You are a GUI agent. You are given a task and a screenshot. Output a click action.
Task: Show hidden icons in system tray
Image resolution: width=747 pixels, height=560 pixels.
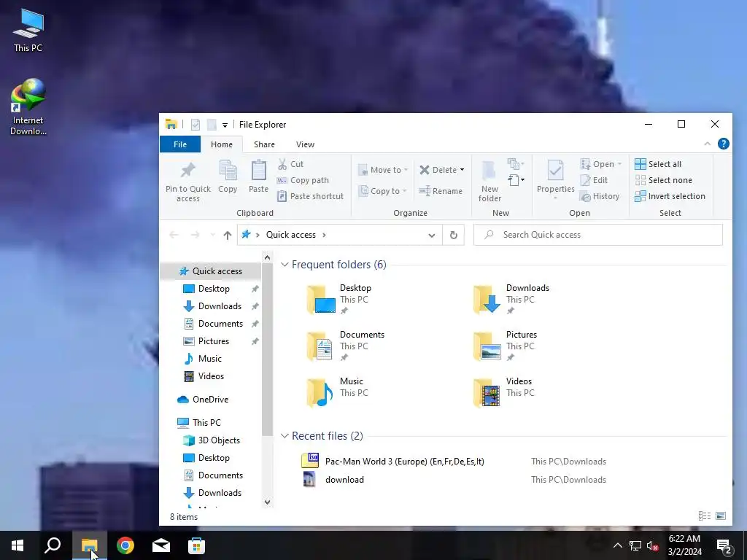(x=617, y=545)
